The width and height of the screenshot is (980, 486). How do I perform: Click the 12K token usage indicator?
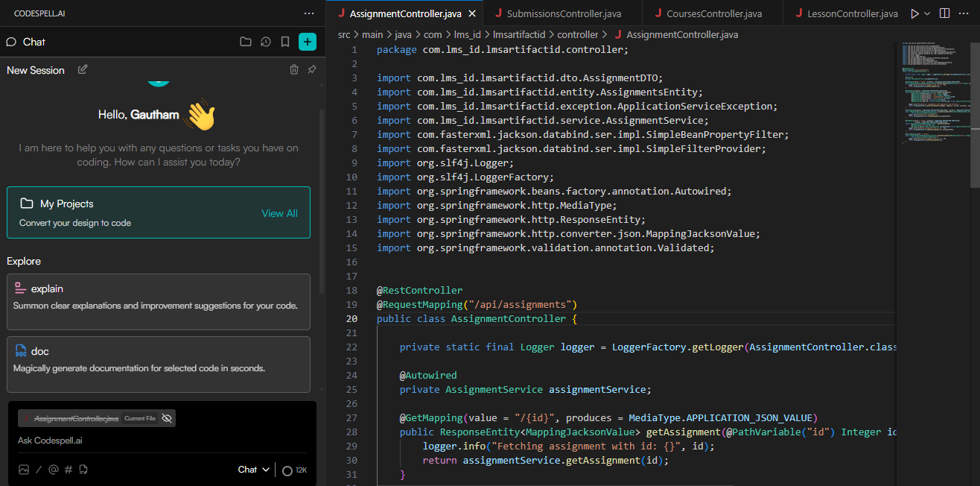point(294,470)
